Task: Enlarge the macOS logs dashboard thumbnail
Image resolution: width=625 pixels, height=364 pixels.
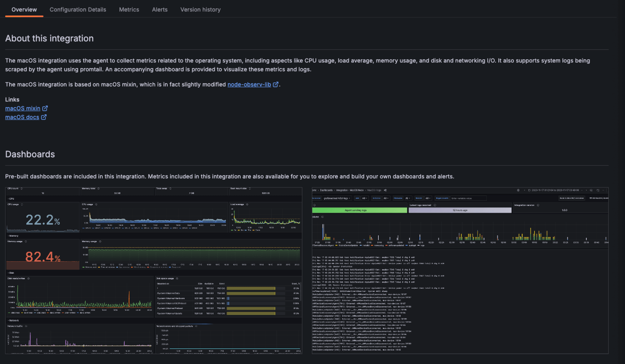Action: point(460,270)
